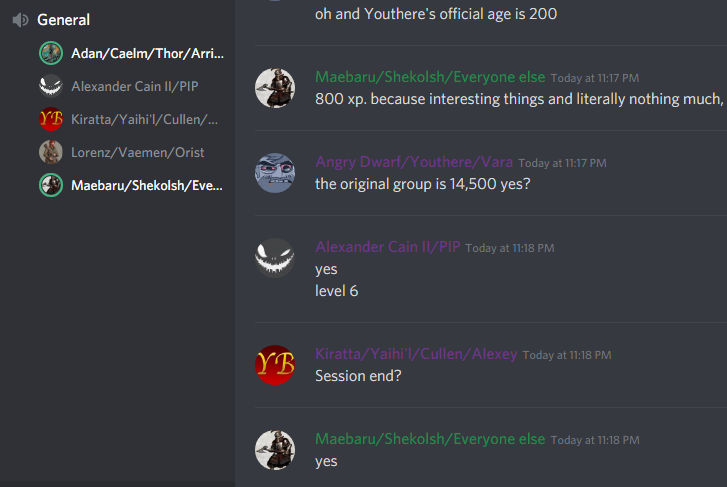Screen dimensions: 727x487
Task: Select voice user Adan/Caelm/Thor/Arri...
Action: tap(132, 53)
